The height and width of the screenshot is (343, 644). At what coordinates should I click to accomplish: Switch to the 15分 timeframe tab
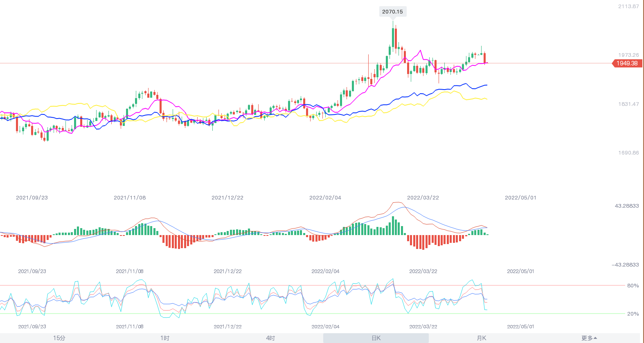click(59, 338)
